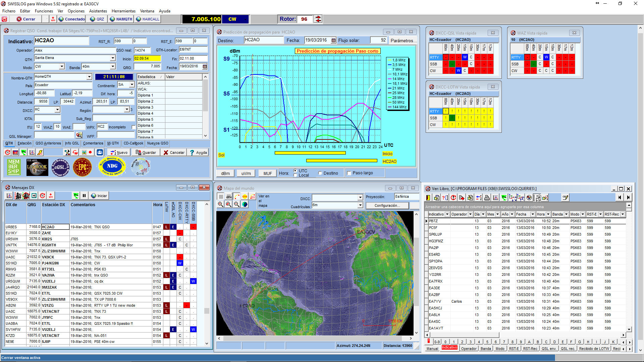
Task: Click the Flujo solar value field
Action: pyautogui.click(x=379, y=40)
